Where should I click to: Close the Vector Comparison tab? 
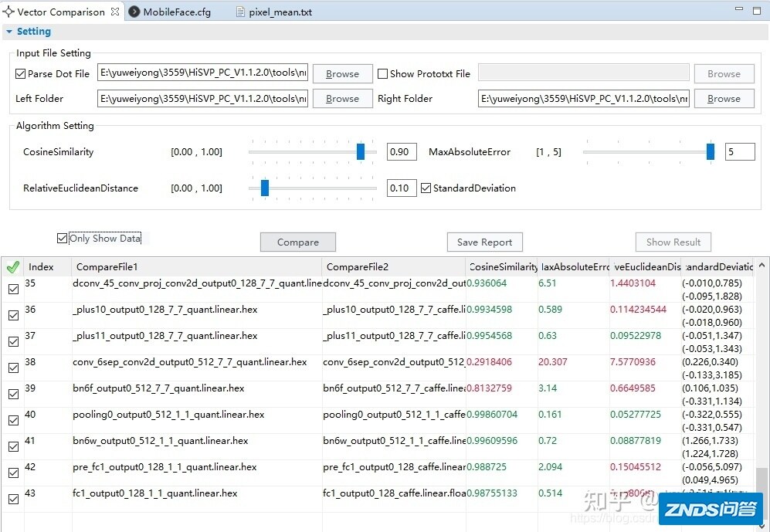pos(115,12)
